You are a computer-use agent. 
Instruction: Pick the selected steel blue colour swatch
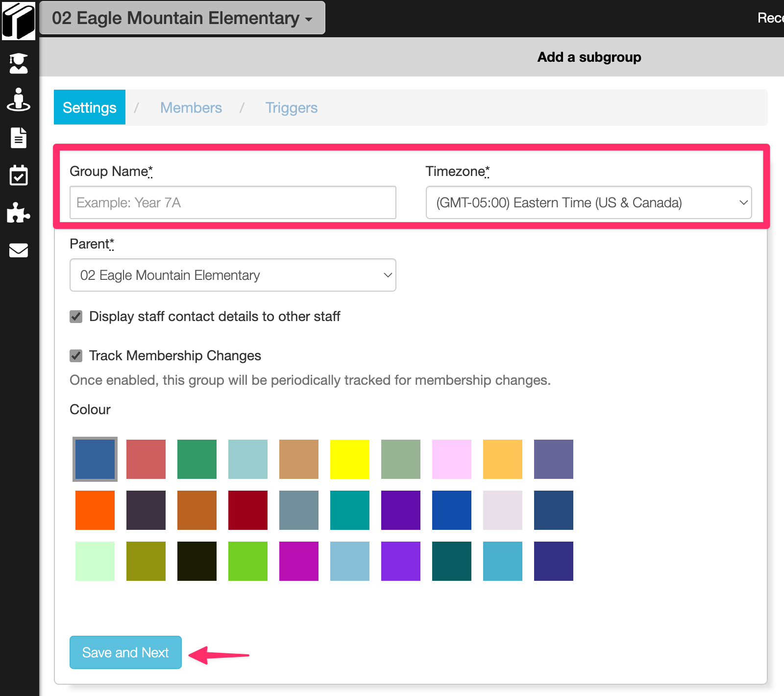pyautogui.click(x=95, y=459)
